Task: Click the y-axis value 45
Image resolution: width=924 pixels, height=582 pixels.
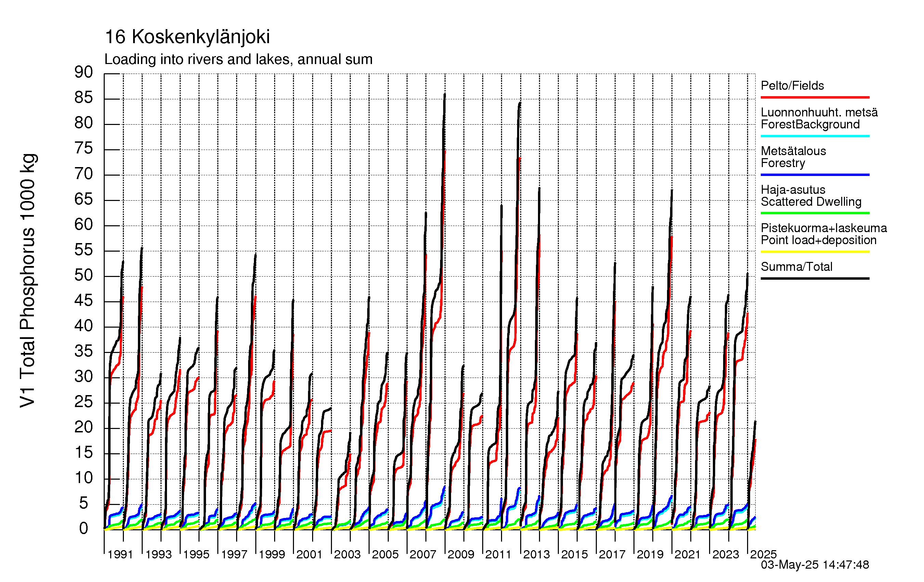Action: click(84, 301)
